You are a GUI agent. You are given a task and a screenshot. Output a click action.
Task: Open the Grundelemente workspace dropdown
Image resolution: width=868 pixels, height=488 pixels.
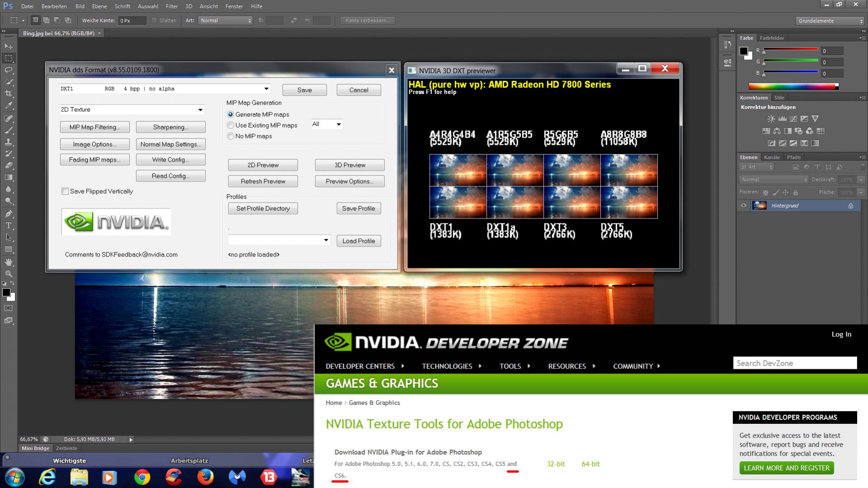click(x=830, y=21)
